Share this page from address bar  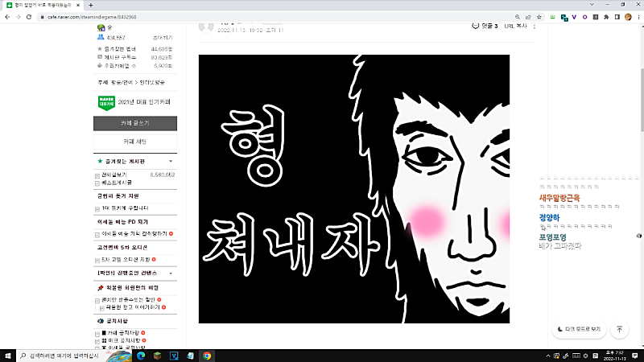(x=528, y=17)
